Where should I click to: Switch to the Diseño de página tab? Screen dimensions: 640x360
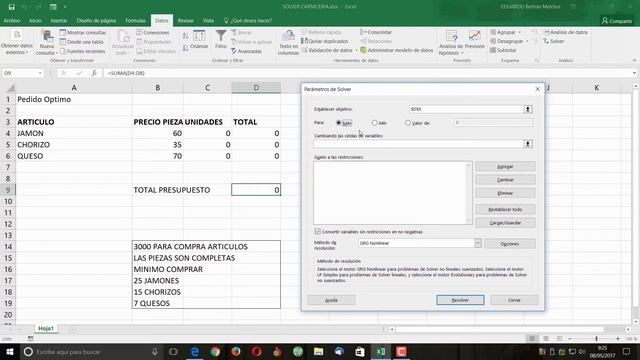[96, 20]
